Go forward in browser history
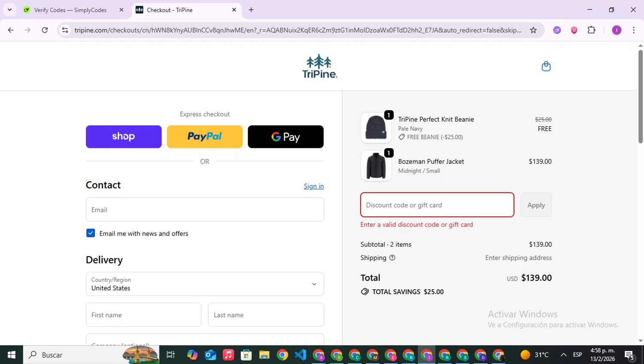Viewport: 644px width, 364px height. 27,30
